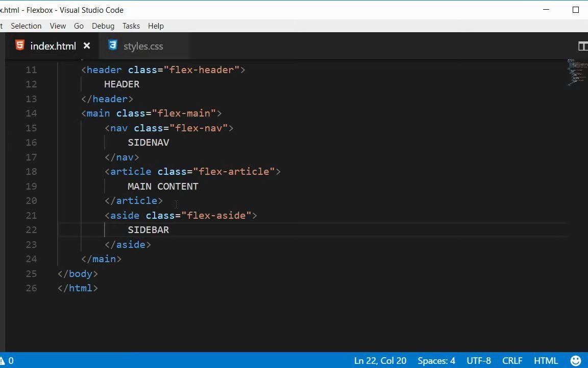Click the closing </html> tag
This screenshot has height=368, width=588.
pos(78,288)
